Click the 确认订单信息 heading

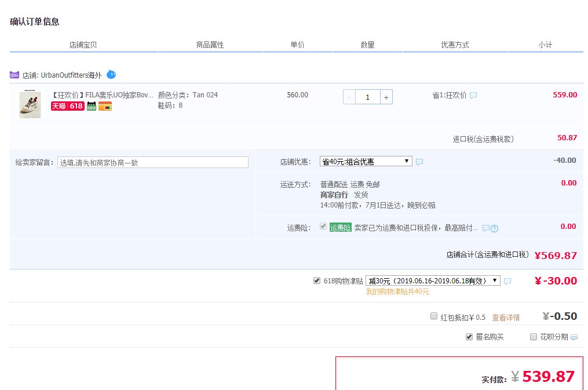coord(35,22)
